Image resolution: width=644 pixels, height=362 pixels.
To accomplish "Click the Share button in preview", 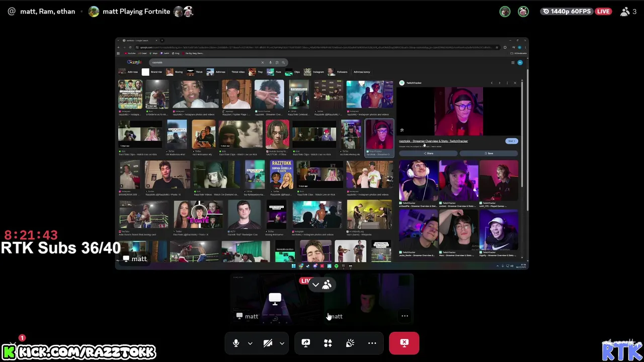I will click(x=429, y=153).
